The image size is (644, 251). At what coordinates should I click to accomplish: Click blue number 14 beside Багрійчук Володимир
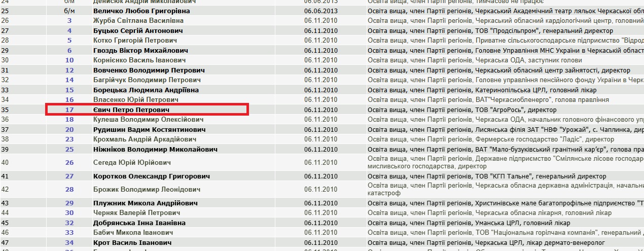[69, 80]
